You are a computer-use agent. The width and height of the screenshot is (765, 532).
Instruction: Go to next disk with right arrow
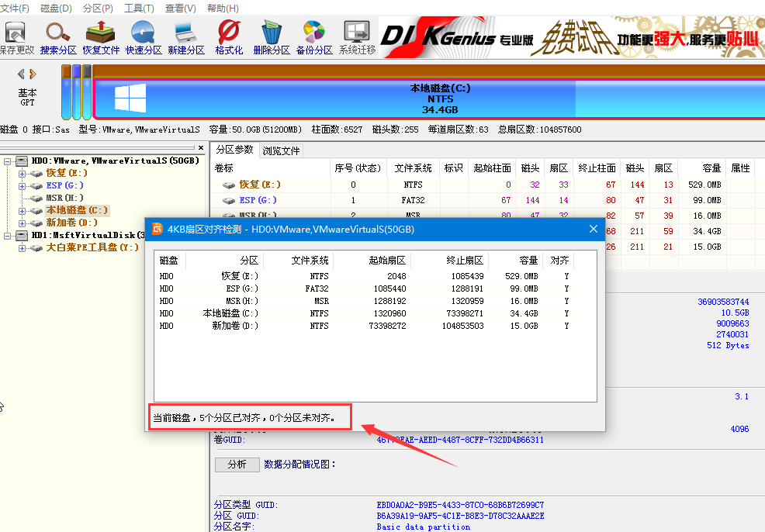click(x=33, y=74)
